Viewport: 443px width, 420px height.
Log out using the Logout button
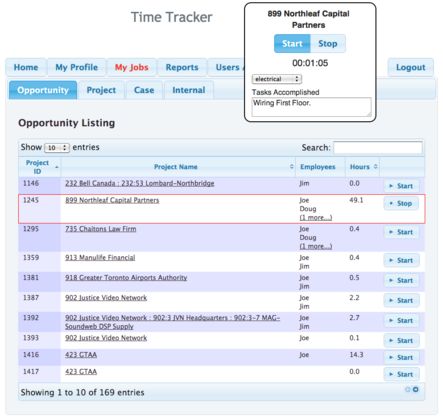tap(411, 67)
